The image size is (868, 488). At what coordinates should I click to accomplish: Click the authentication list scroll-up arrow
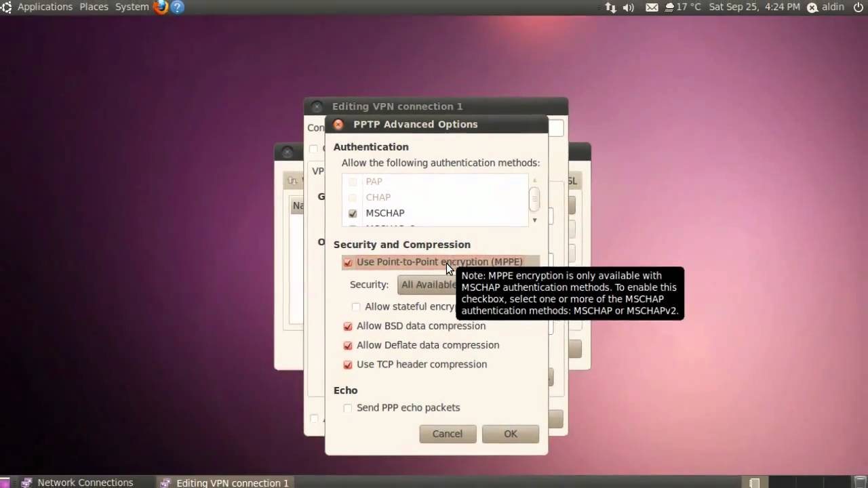point(534,180)
